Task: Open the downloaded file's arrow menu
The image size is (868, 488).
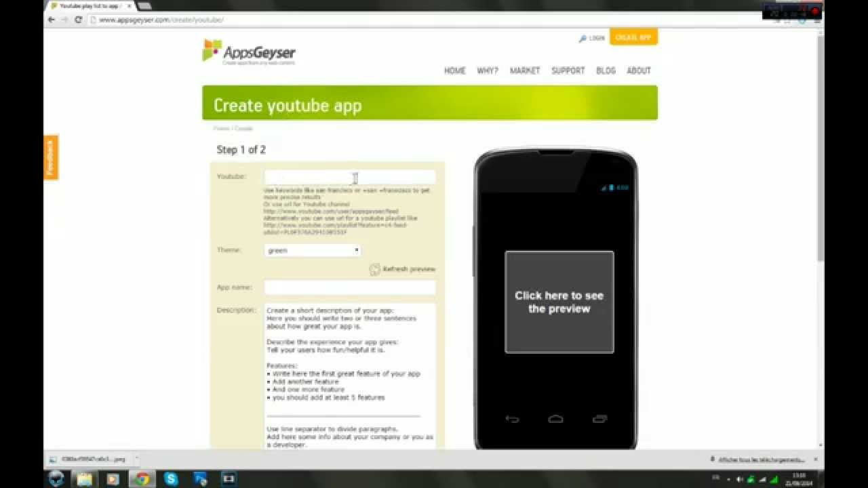Action: point(136,459)
